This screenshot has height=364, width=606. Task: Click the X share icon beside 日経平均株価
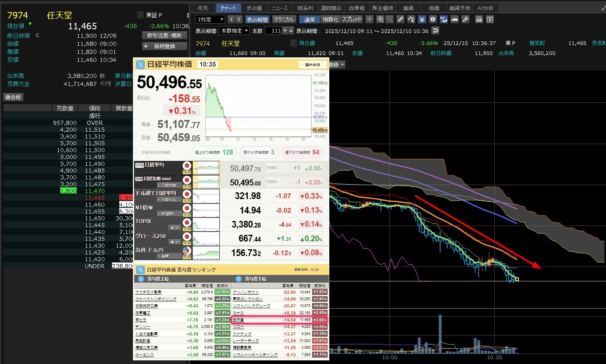tap(141, 64)
